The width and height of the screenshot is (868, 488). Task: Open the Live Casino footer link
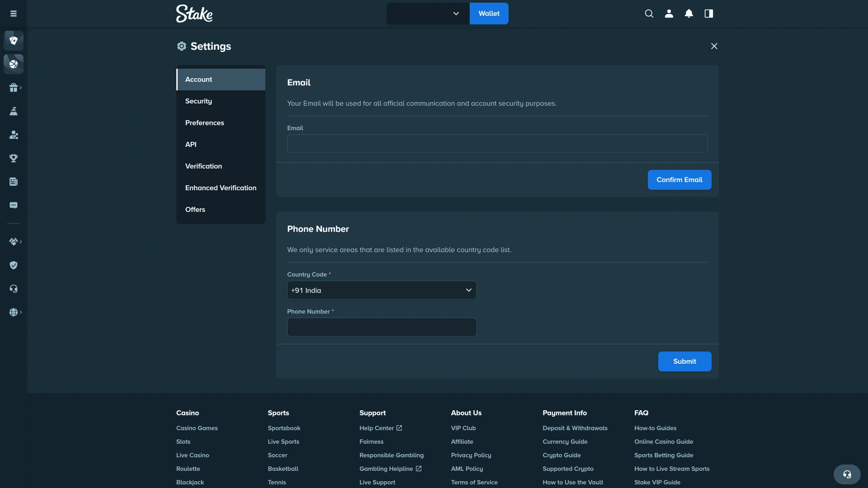[x=193, y=455]
